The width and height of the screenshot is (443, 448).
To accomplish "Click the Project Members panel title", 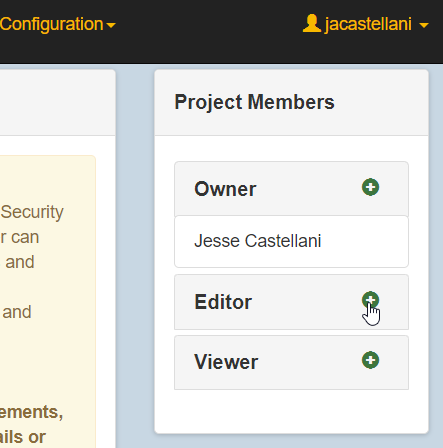I will point(254,102).
